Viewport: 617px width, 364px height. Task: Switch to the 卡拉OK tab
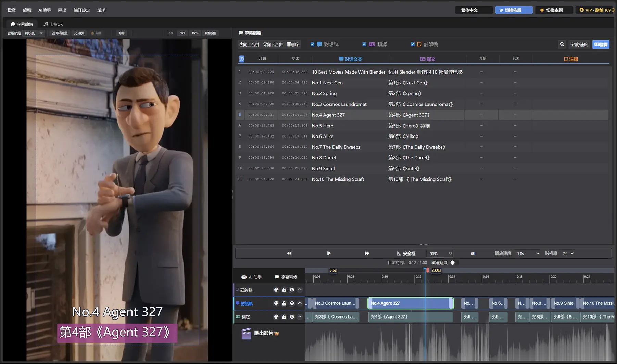pyautogui.click(x=53, y=24)
